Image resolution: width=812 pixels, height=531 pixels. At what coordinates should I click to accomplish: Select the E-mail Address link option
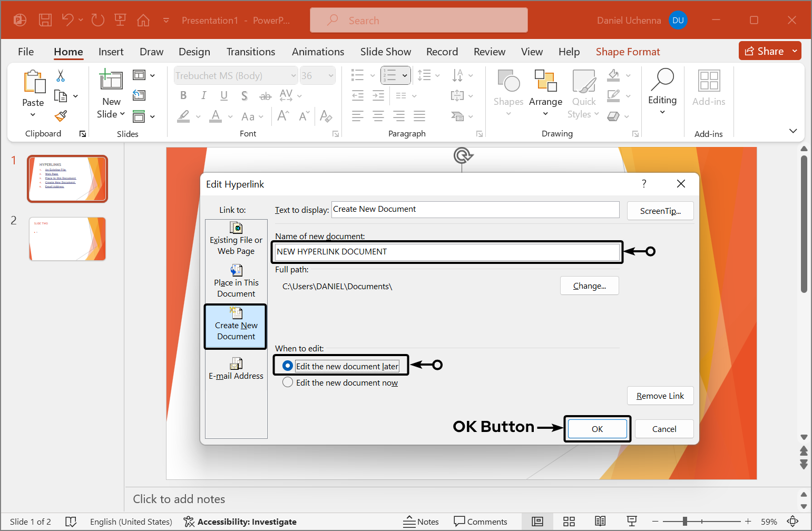[x=236, y=369]
